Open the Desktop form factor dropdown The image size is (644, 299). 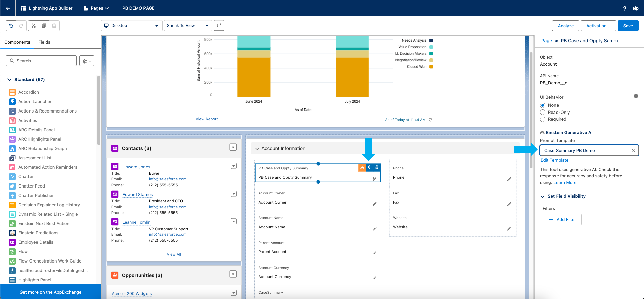tap(131, 26)
